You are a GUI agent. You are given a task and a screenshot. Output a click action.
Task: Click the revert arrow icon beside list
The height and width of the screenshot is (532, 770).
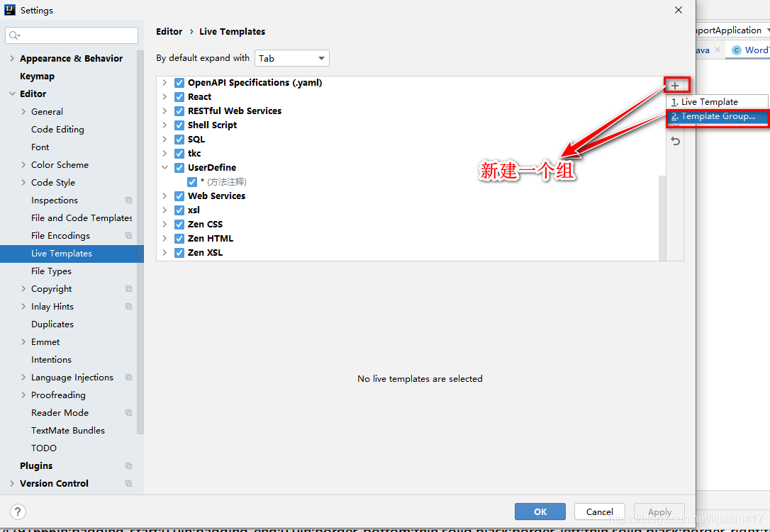675,142
